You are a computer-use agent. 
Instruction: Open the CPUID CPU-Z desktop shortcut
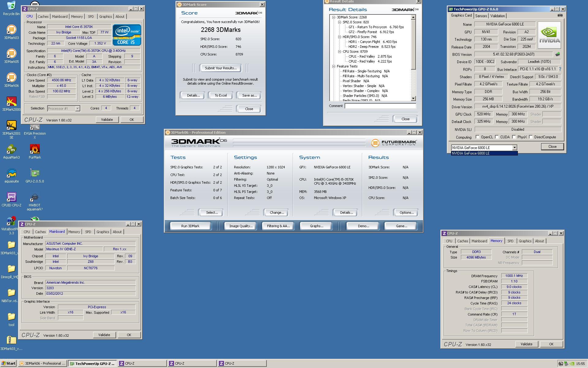point(11,200)
